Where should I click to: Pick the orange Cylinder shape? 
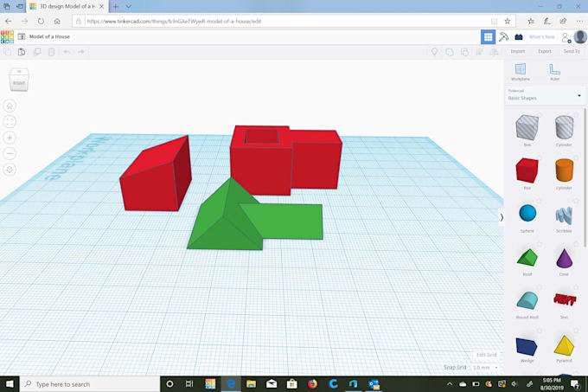point(564,172)
